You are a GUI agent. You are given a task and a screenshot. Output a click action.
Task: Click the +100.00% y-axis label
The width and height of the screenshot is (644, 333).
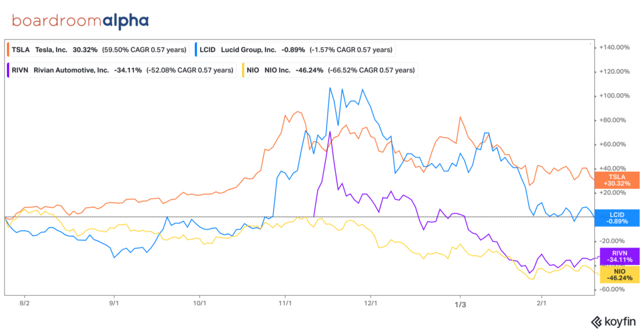(x=615, y=96)
